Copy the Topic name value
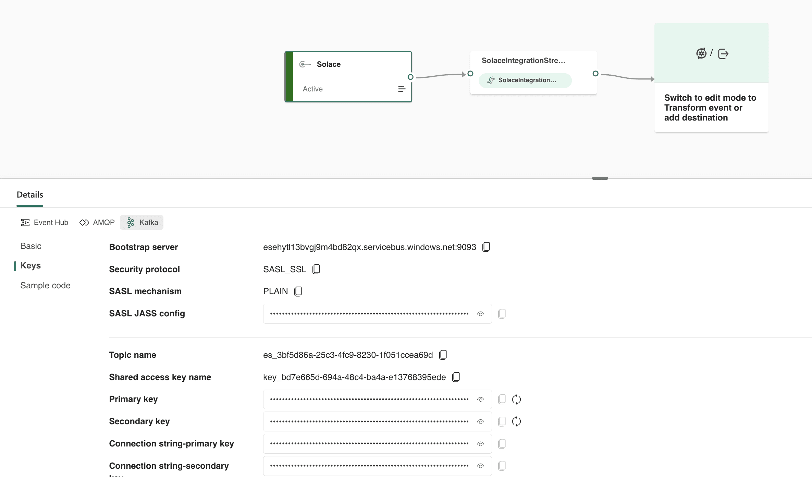812x504 pixels. pos(443,354)
